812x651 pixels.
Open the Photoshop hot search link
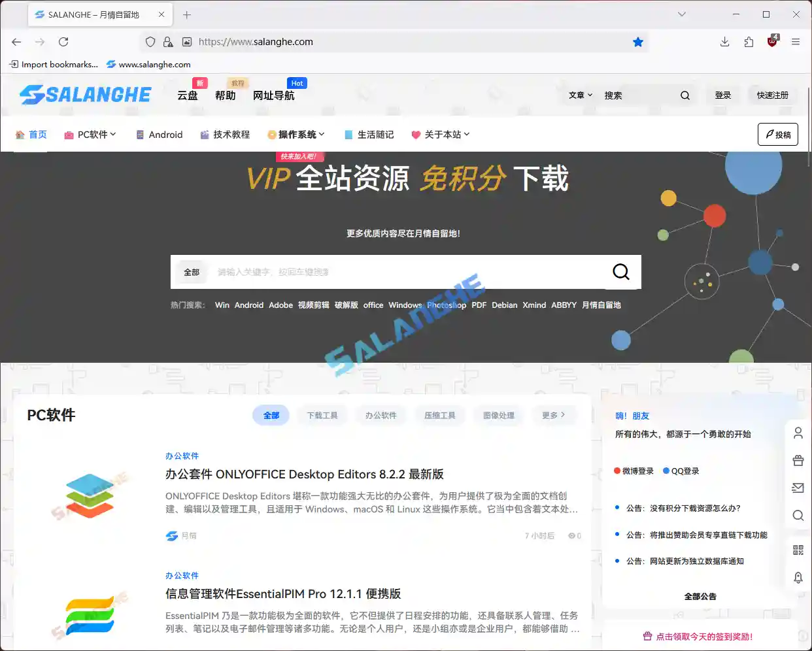(447, 305)
